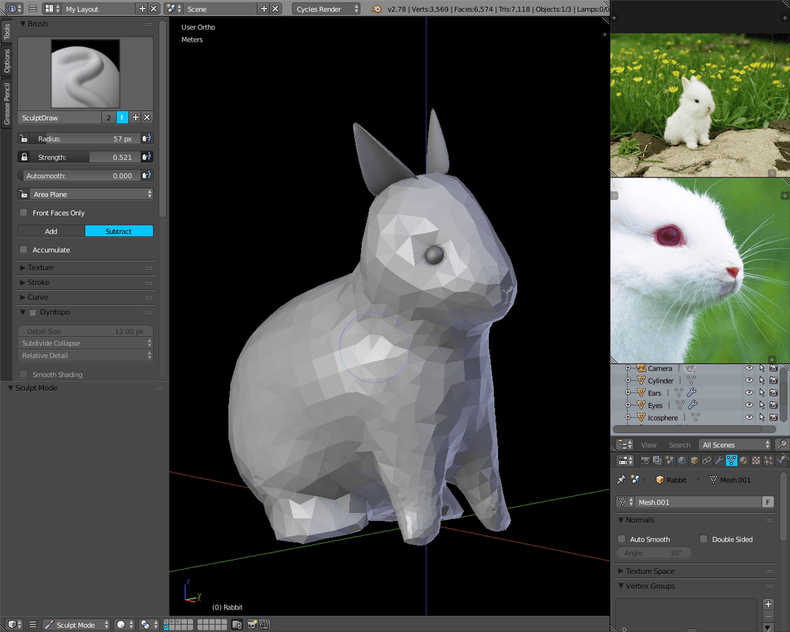Open the Modifiers wrench properties tab
This screenshot has height=632, width=790.
[x=718, y=460]
